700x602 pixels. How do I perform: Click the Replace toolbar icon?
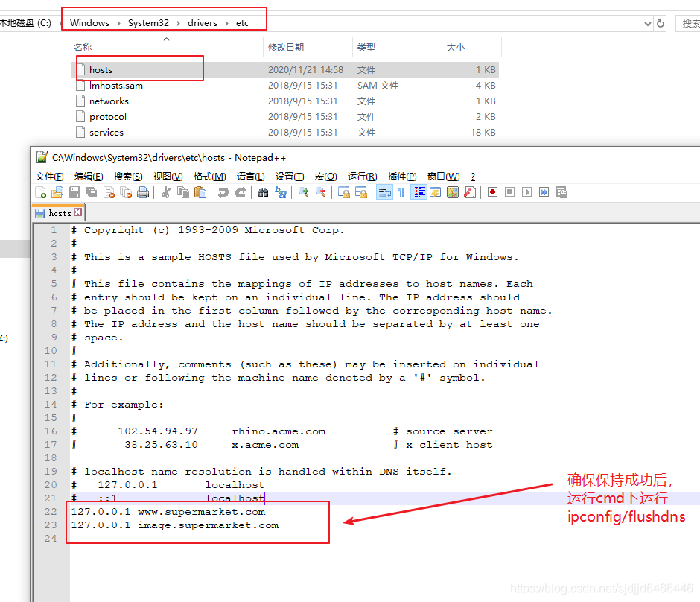click(281, 192)
